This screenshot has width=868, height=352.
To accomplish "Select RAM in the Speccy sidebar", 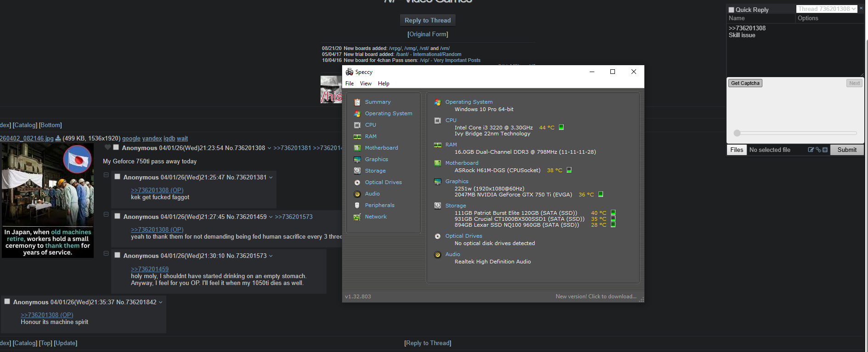I will 371,136.
